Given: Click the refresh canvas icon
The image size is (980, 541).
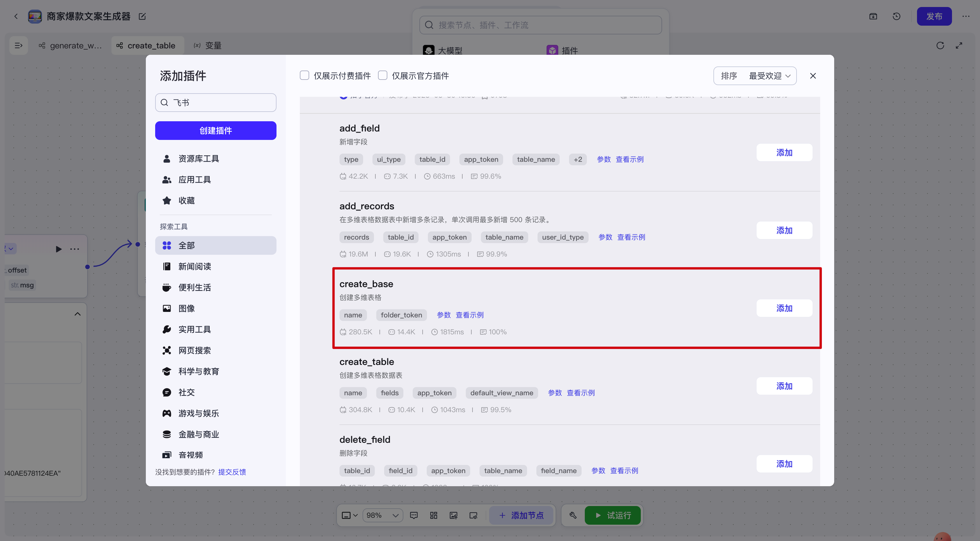Looking at the screenshot, I should point(940,46).
